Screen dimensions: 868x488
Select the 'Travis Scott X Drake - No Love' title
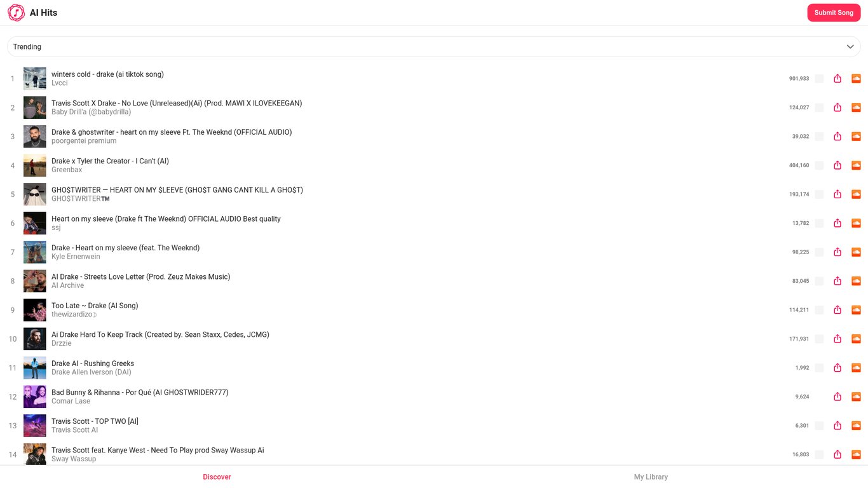(177, 103)
